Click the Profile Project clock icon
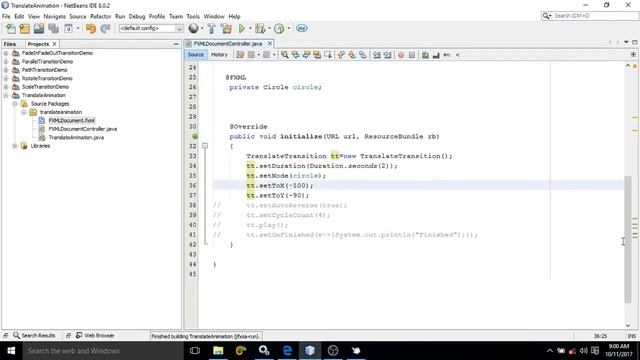This screenshot has width=640, height=360. coord(279,29)
